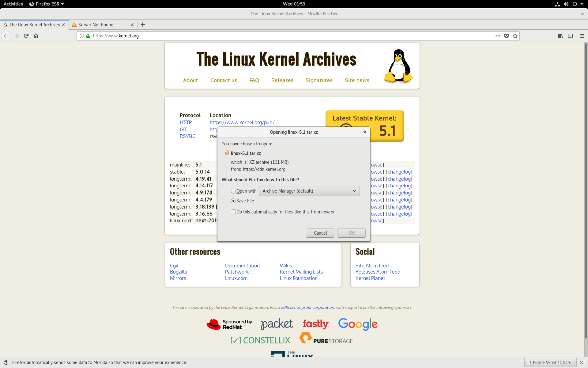Close the Server Not Found tab

coord(132,25)
